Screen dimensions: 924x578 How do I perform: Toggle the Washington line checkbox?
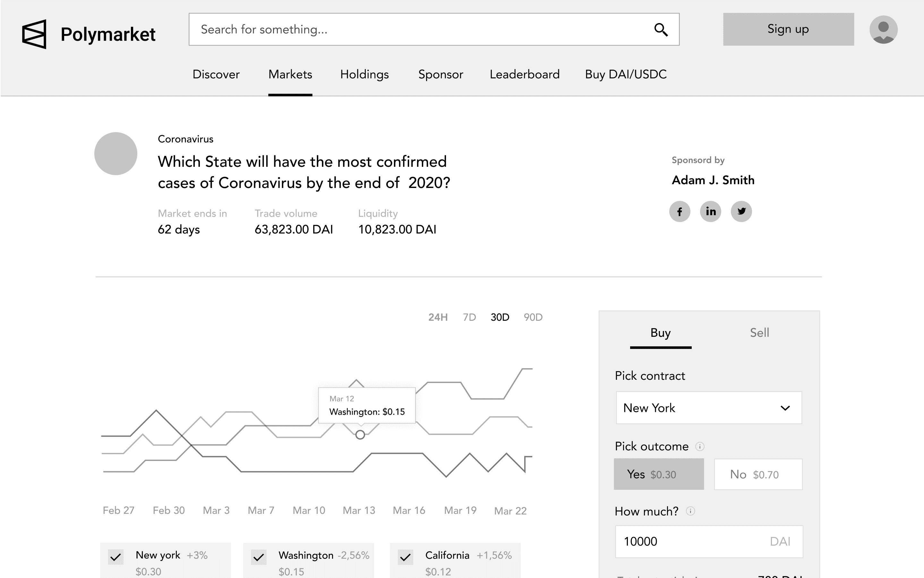pyautogui.click(x=259, y=557)
